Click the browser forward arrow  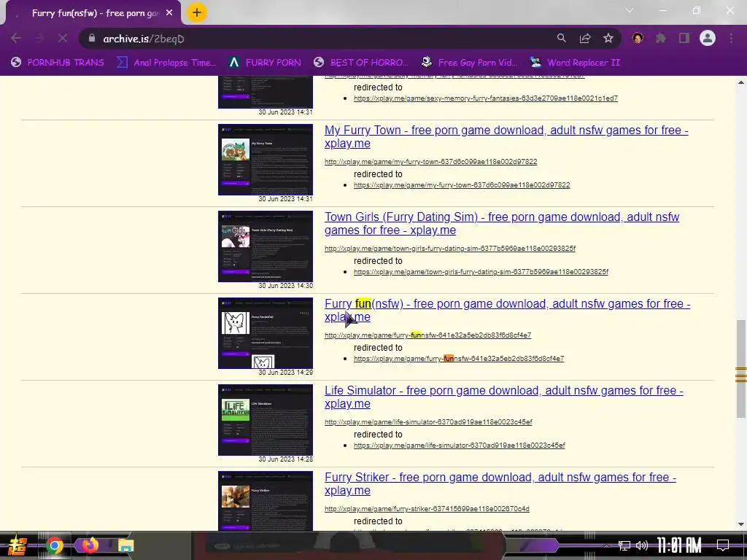tap(39, 38)
